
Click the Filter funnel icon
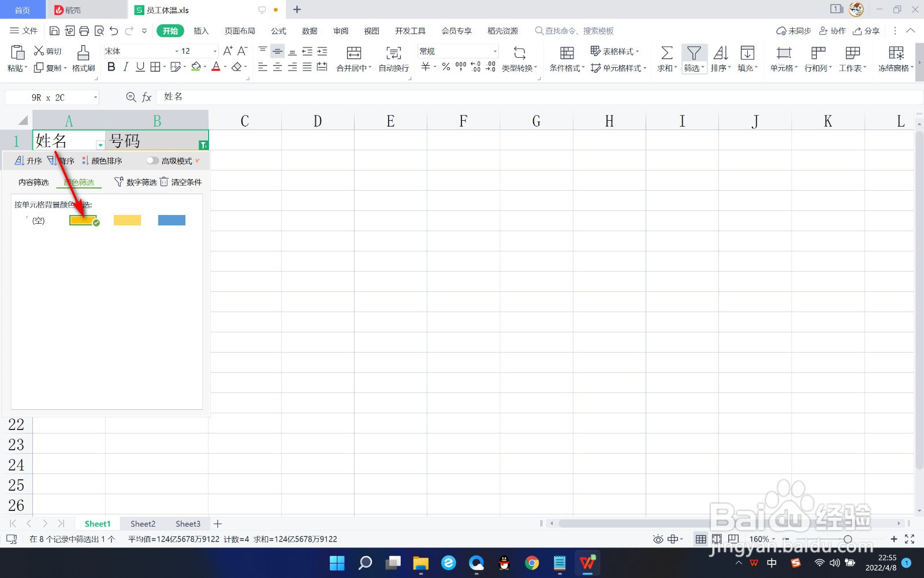(x=694, y=53)
